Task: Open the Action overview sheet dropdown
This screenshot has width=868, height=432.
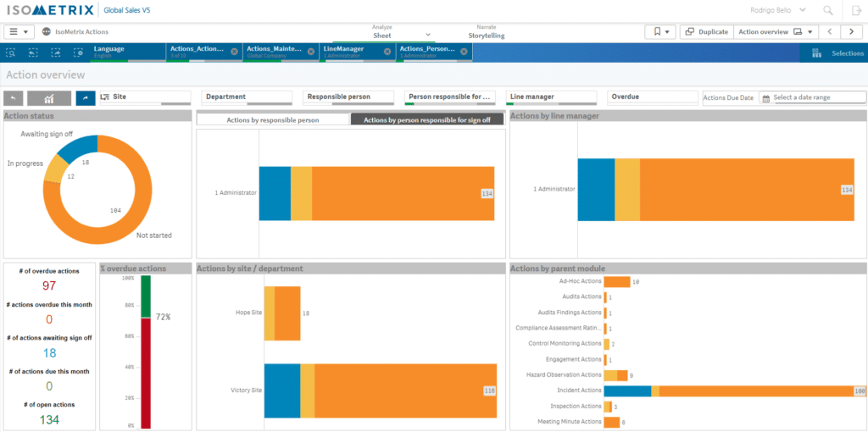Action: pos(776,32)
